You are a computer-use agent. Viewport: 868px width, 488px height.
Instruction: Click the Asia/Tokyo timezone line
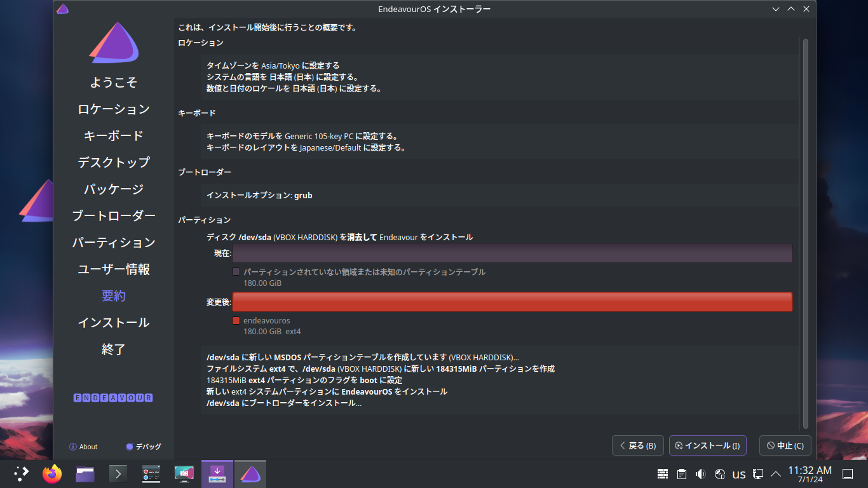pos(273,65)
